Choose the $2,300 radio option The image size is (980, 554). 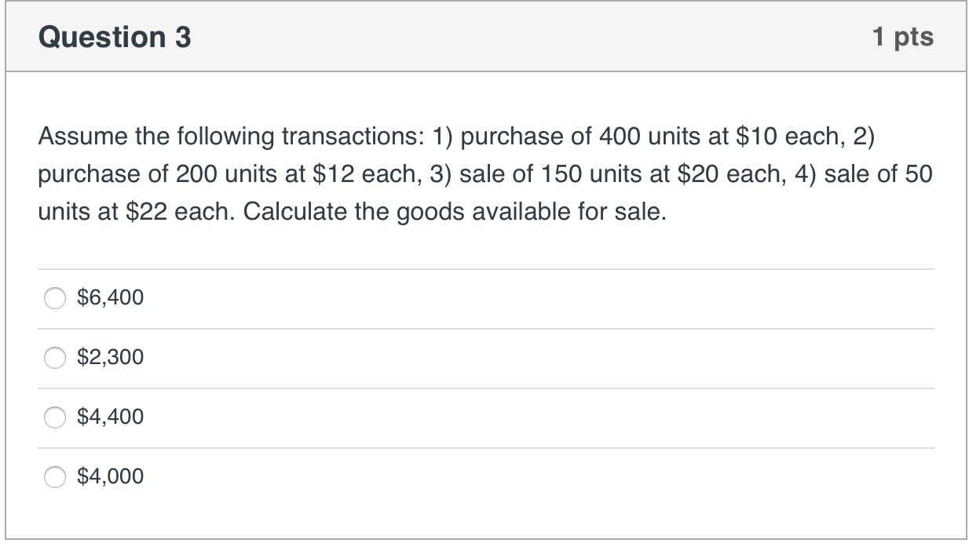[x=55, y=358]
